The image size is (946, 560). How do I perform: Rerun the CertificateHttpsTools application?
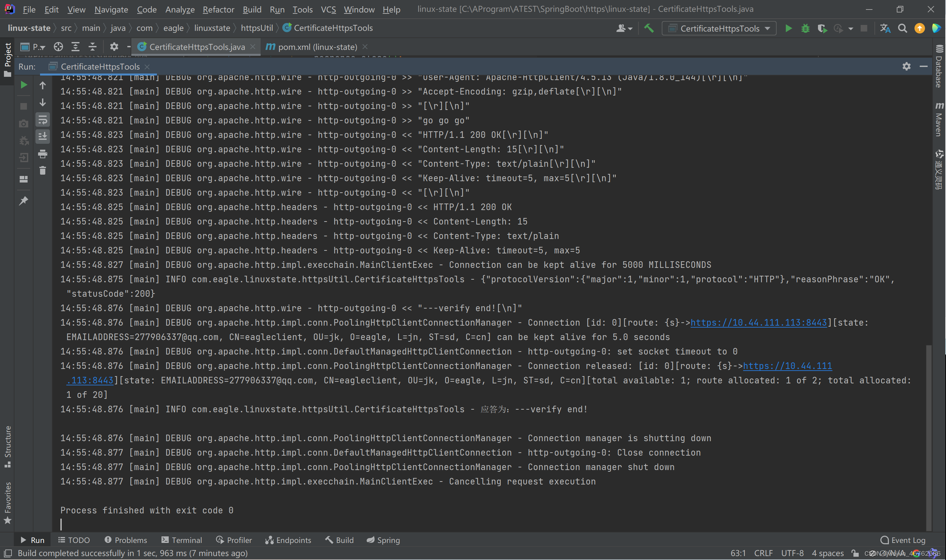[23, 85]
